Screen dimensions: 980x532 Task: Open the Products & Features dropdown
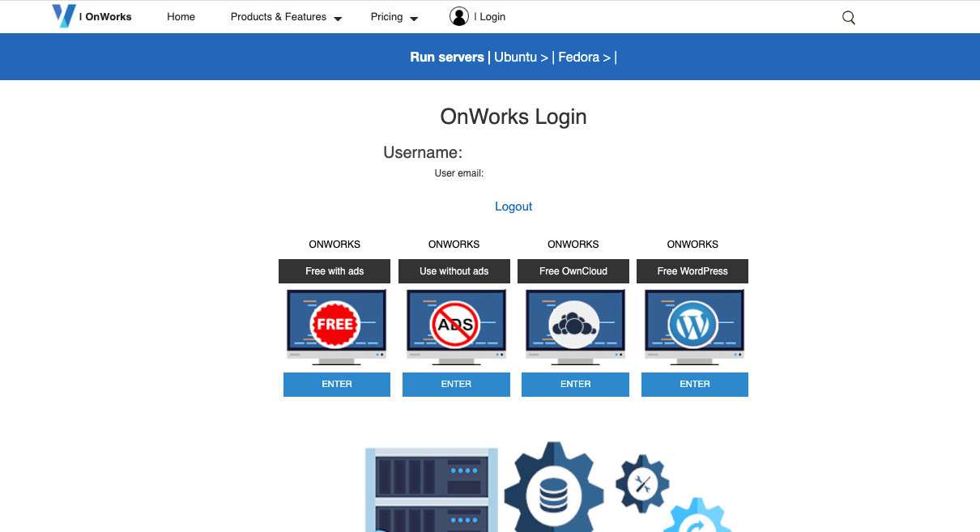click(x=279, y=17)
